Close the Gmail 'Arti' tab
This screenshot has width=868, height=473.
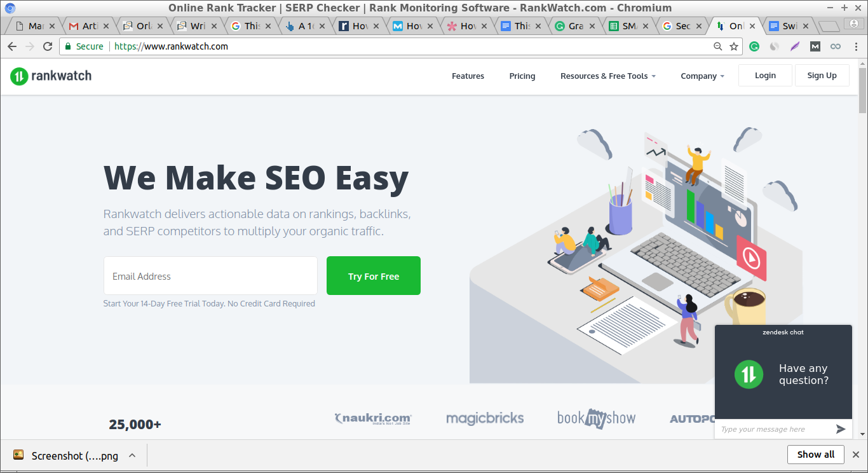[107, 26]
